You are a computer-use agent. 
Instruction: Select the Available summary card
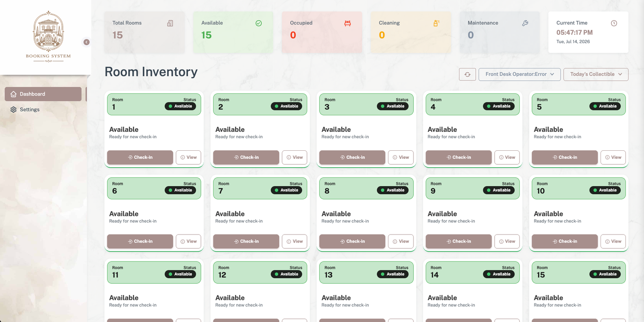point(233,32)
